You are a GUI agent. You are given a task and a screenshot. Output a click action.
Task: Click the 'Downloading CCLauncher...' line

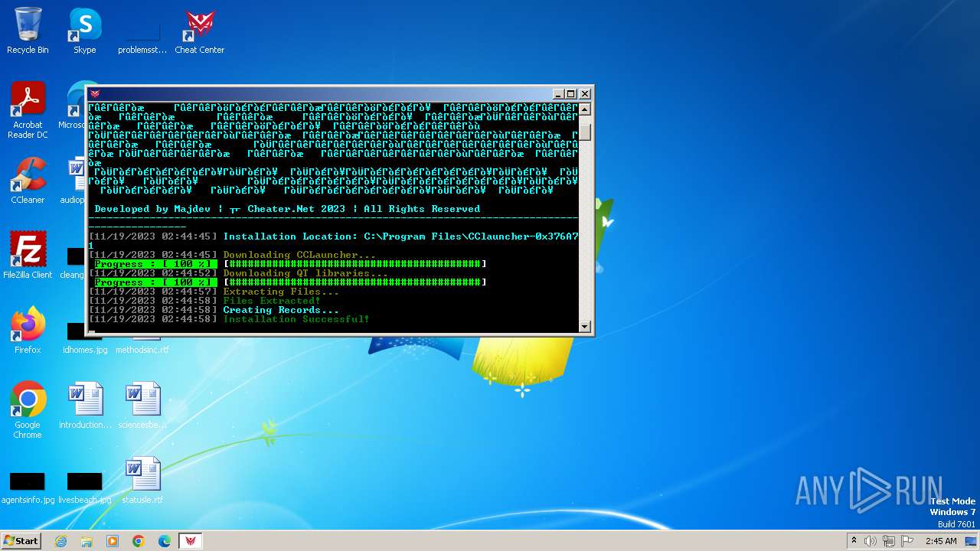pos(299,255)
